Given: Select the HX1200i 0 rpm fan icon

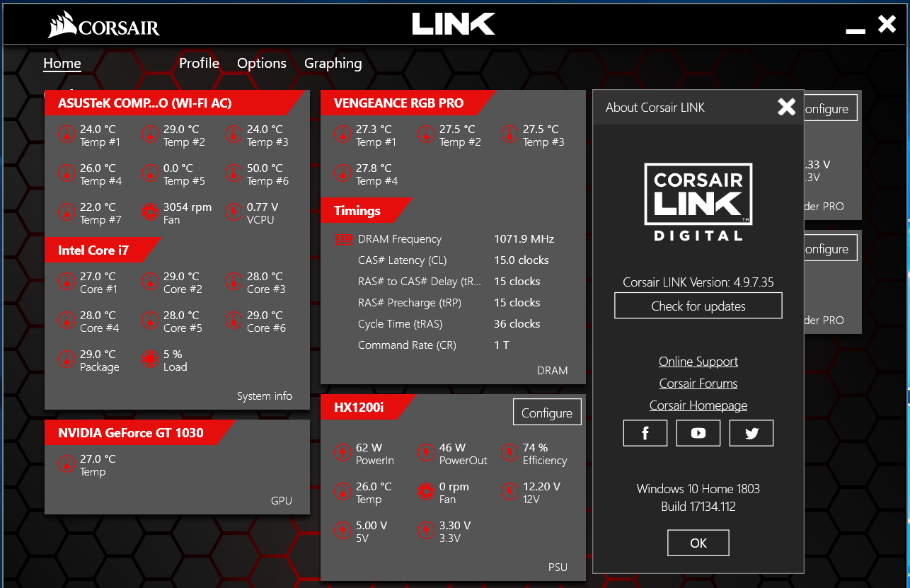Looking at the screenshot, I should tap(426, 491).
